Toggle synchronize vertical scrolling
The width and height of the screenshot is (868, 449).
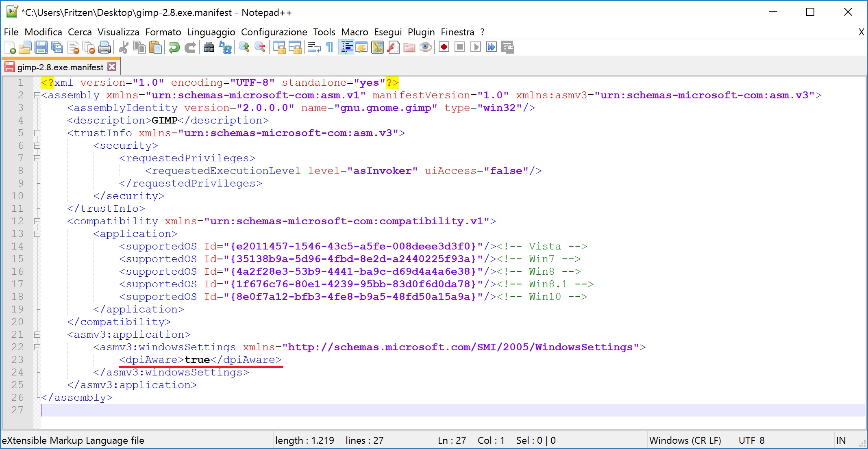[x=279, y=48]
